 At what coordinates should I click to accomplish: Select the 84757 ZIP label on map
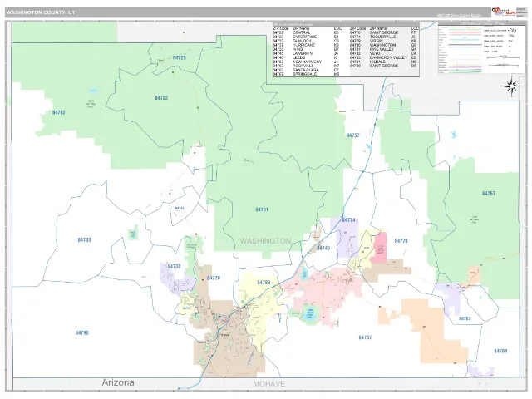click(352, 135)
